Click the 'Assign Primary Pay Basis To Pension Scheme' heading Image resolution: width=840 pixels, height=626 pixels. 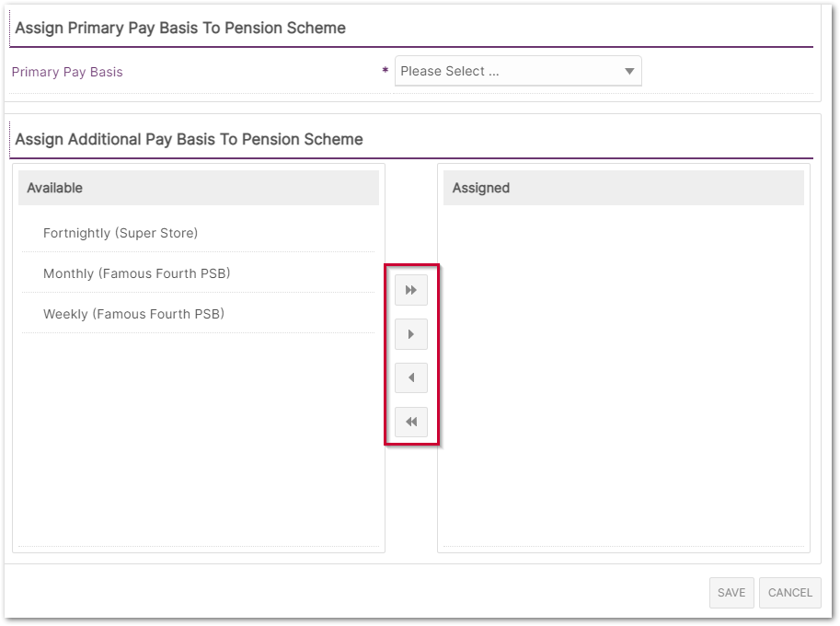(x=180, y=29)
